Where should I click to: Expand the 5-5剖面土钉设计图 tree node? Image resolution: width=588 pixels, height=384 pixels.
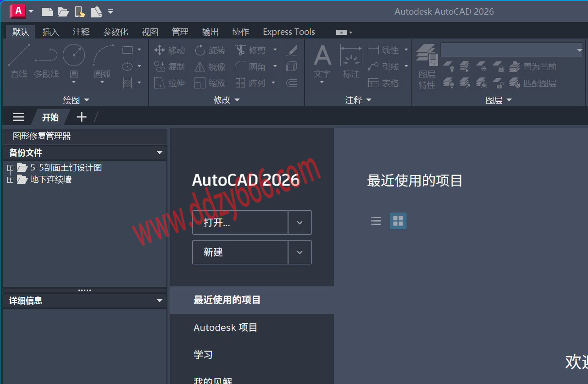pyautogui.click(x=10, y=168)
